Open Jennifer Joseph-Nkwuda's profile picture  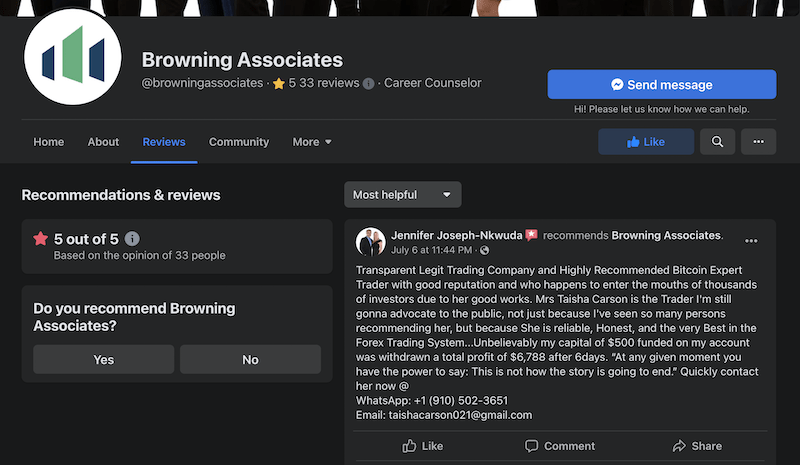[370, 242]
